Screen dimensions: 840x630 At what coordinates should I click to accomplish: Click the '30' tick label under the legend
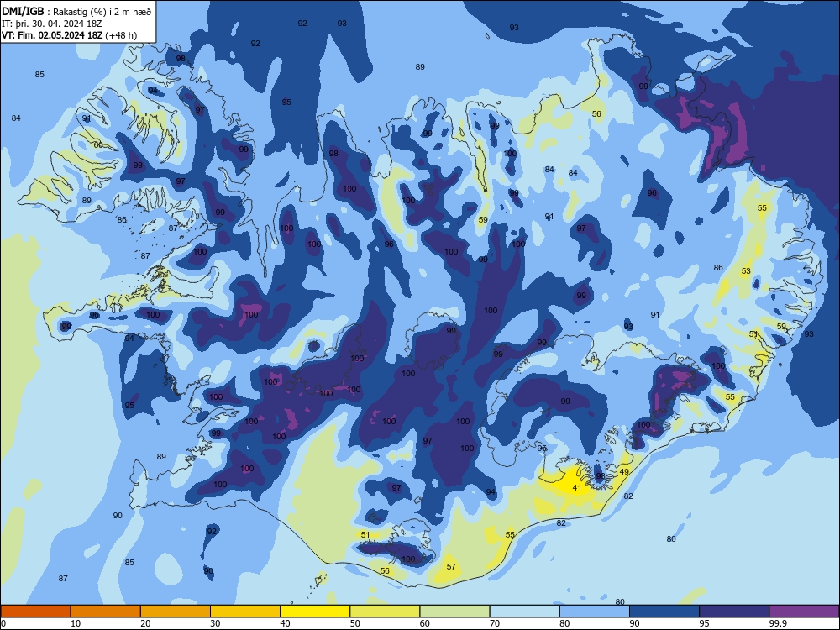point(215,623)
